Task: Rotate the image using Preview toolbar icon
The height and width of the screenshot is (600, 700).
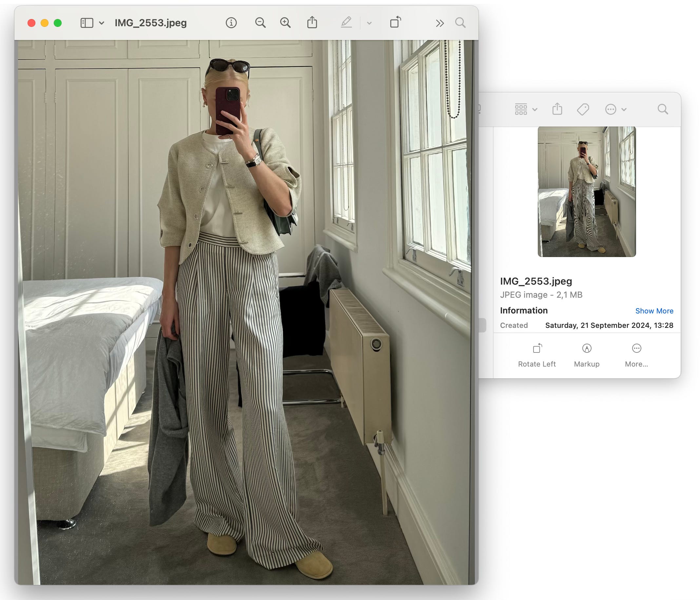Action: pyautogui.click(x=395, y=22)
